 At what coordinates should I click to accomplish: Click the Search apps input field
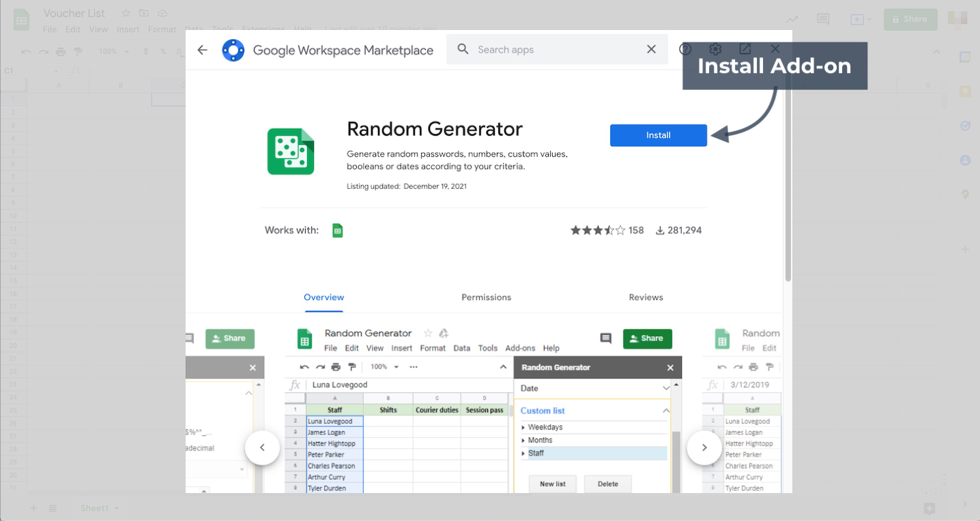[x=557, y=49]
